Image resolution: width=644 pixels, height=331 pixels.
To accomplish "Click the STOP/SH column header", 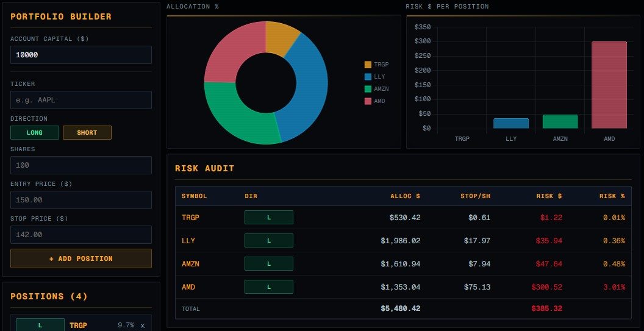I will (475, 196).
